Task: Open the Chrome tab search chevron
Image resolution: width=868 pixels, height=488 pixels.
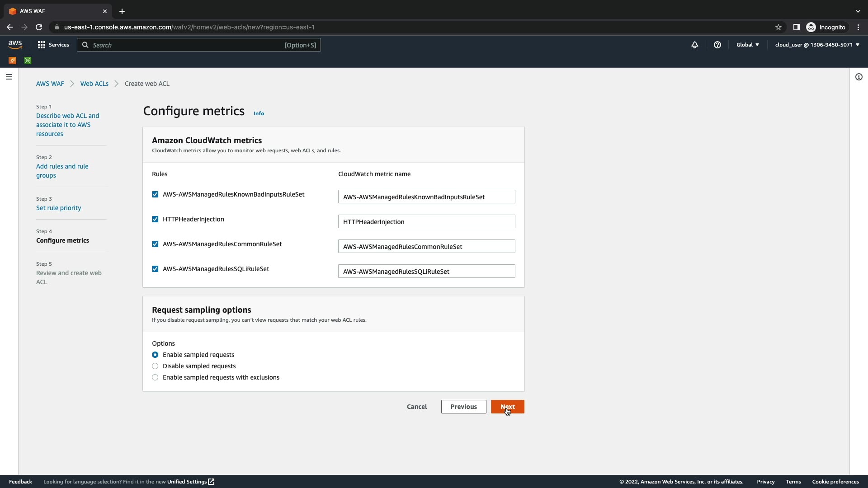Action: click(858, 11)
